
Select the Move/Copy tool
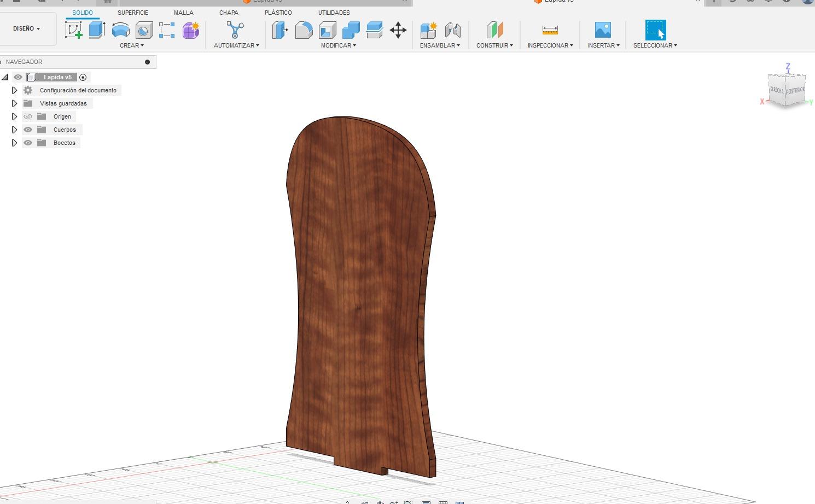tap(398, 30)
